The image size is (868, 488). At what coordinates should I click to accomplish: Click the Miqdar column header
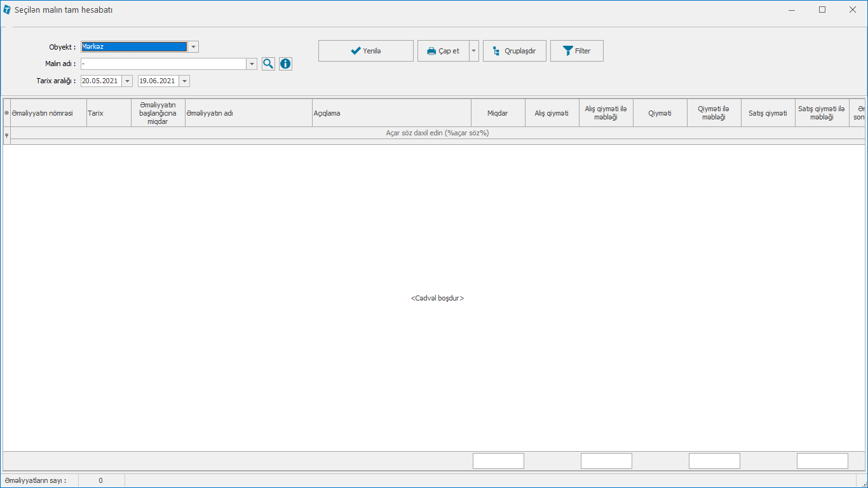click(x=498, y=113)
